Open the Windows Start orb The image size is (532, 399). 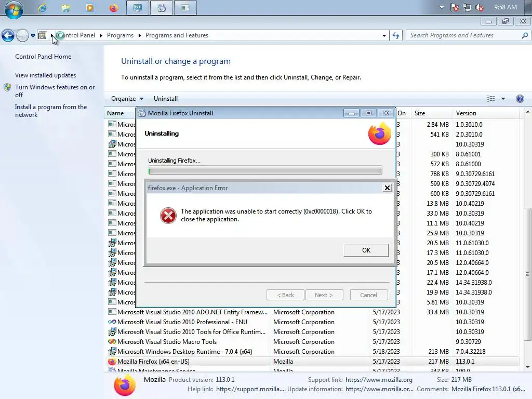[x=14, y=9]
